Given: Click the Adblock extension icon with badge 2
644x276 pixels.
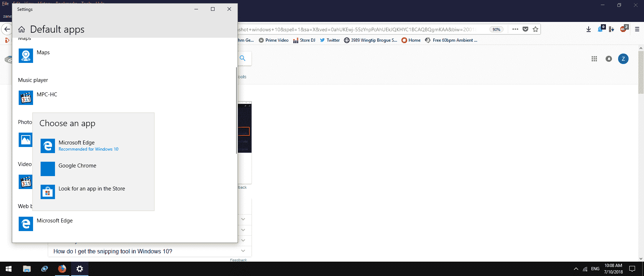Looking at the screenshot, I should [x=624, y=29].
